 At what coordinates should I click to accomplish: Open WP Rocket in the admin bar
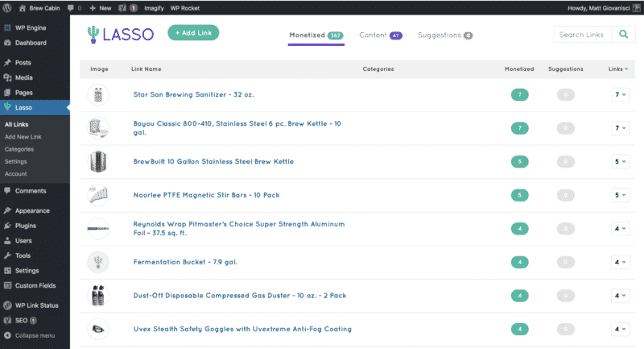click(x=185, y=8)
